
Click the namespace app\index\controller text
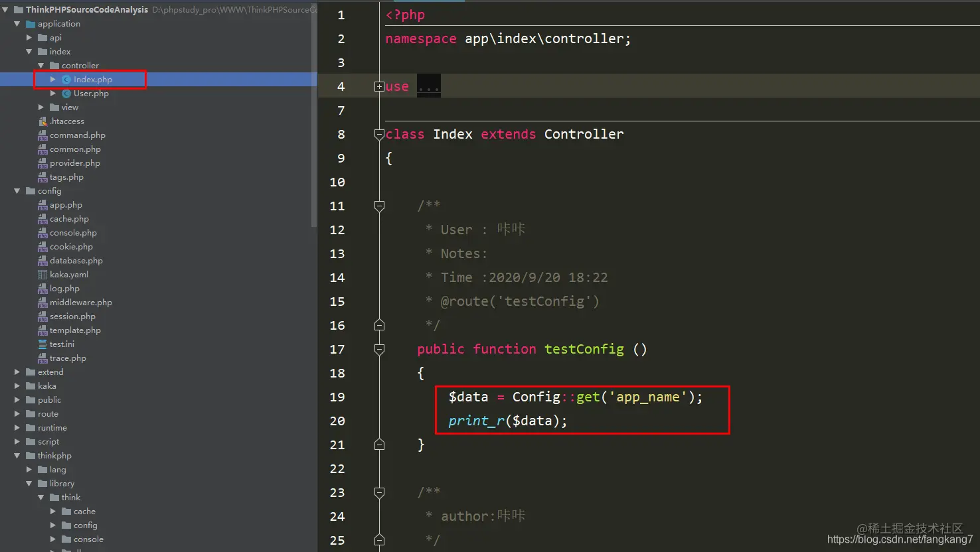(x=507, y=38)
